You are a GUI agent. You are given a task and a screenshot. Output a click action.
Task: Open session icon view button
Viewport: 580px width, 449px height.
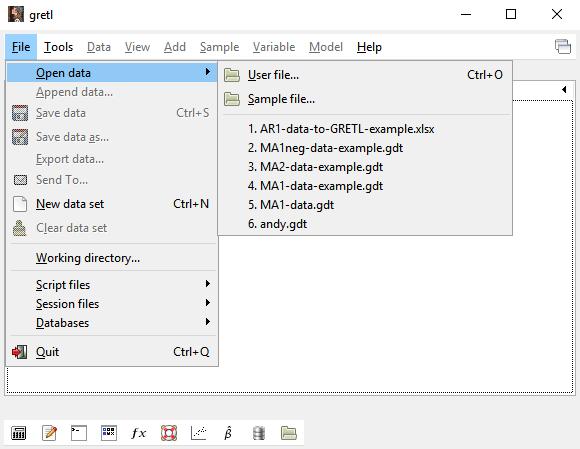point(109,433)
